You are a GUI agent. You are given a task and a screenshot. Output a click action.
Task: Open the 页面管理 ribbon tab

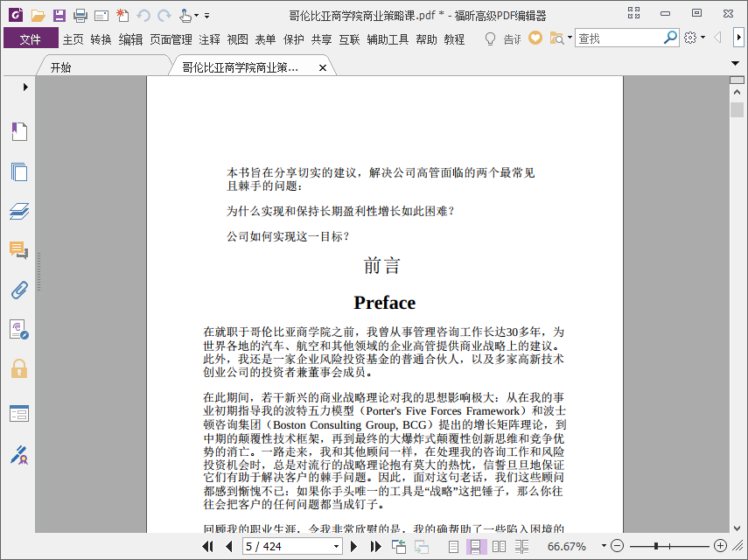(171, 39)
